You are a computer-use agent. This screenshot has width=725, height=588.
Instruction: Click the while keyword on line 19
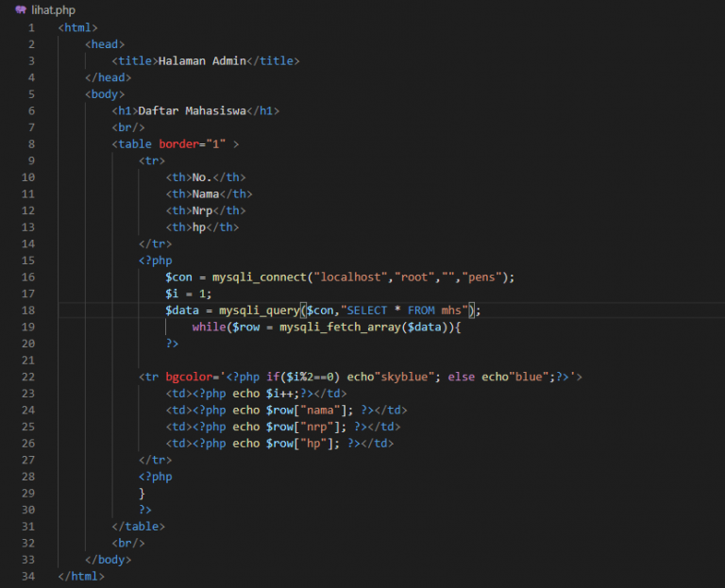tap(209, 327)
